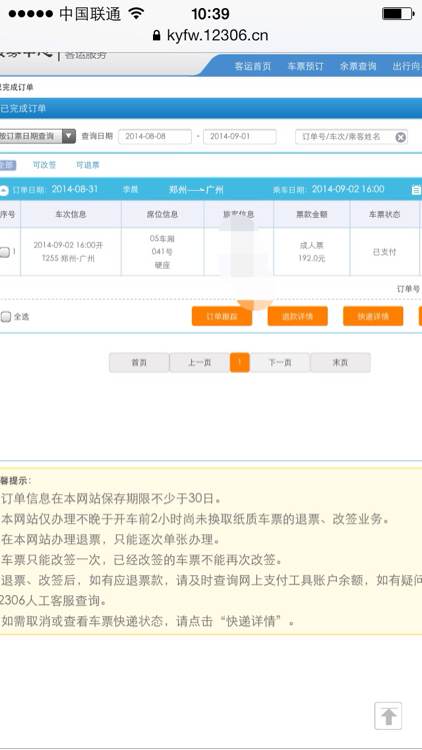Go to the 下一页 pagination button
Viewport: 422px width, 750px height.
280,363
